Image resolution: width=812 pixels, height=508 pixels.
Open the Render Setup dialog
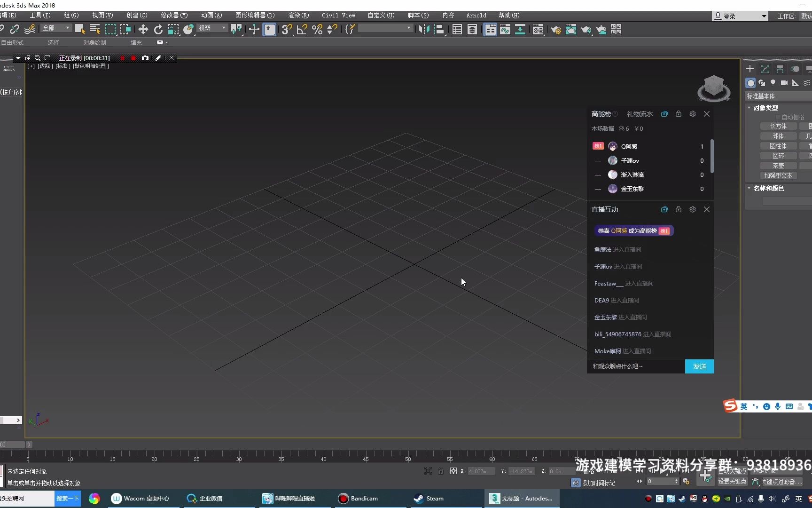pos(556,30)
